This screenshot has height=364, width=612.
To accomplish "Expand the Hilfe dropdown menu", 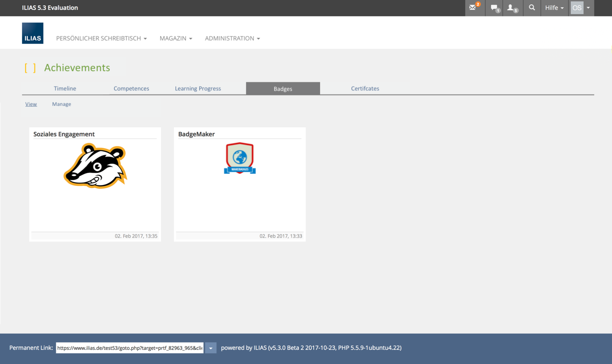I will click(554, 8).
